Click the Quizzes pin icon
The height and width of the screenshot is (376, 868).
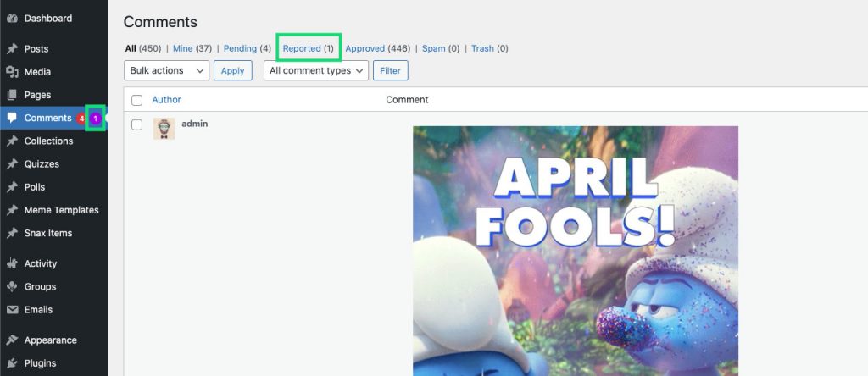12,164
